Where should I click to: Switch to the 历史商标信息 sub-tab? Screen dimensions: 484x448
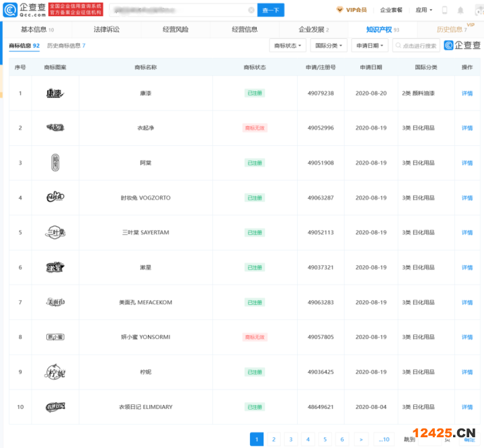[x=66, y=46]
